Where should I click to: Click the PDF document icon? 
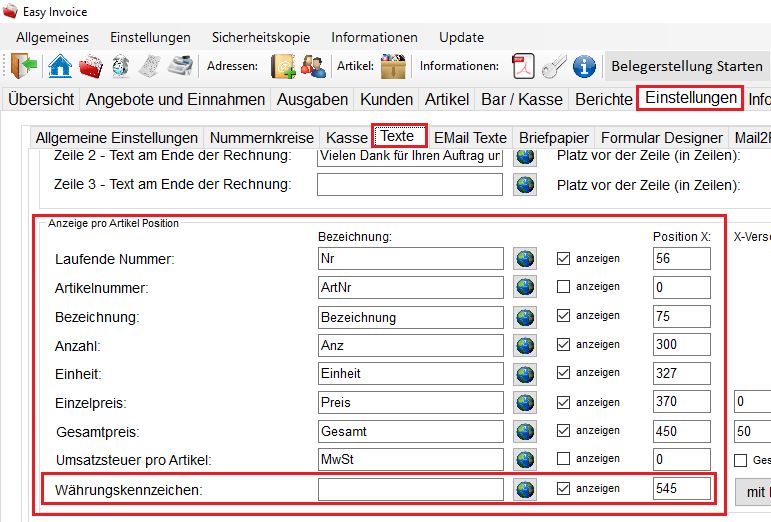pos(523,67)
